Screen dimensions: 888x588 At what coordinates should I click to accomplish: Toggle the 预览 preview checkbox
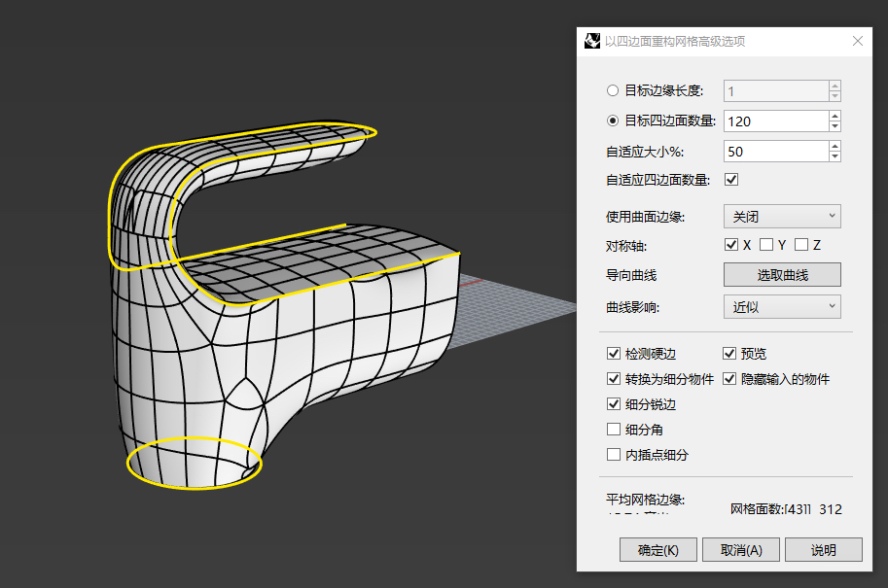[x=730, y=354]
